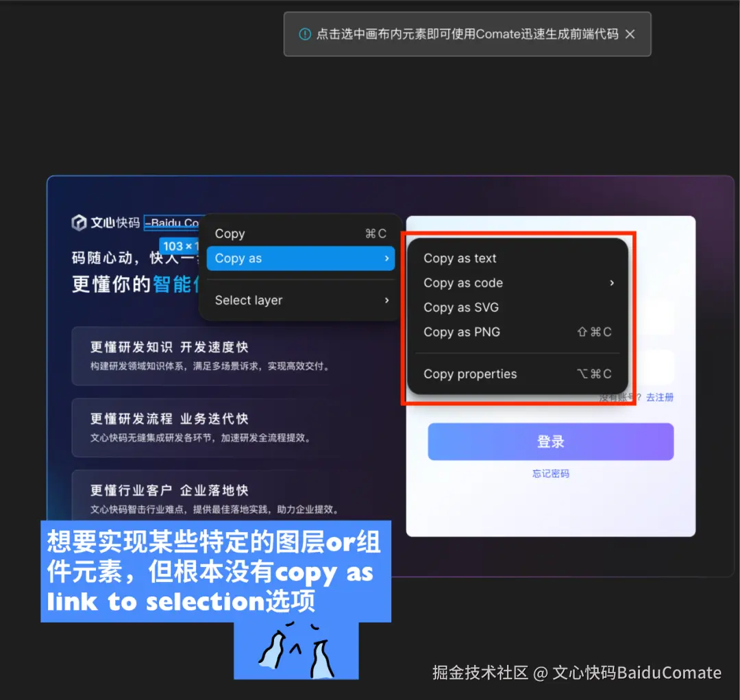Close the Comate tip notification
The width and height of the screenshot is (740, 700).
pos(630,34)
